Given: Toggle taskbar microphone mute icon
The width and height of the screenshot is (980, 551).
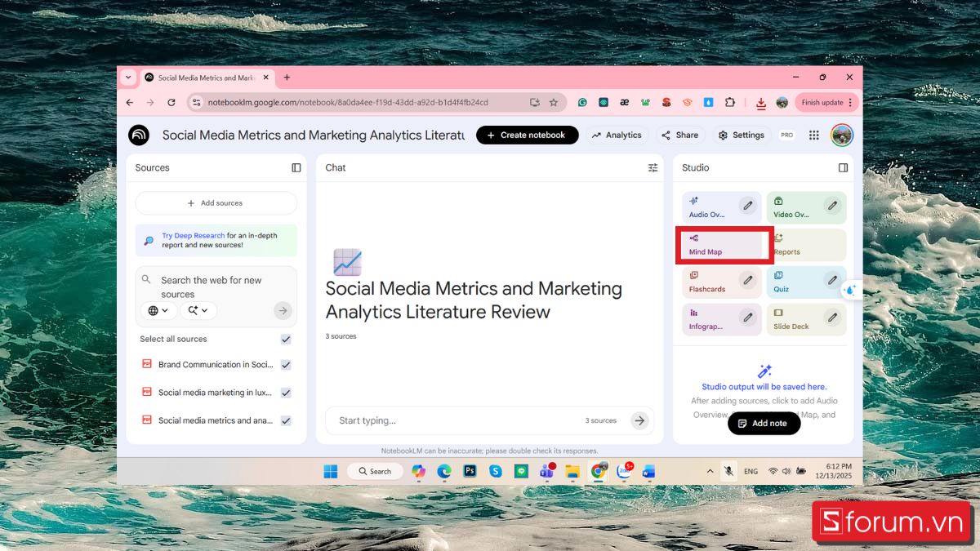Looking at the screenshot, I should (728, 471).
